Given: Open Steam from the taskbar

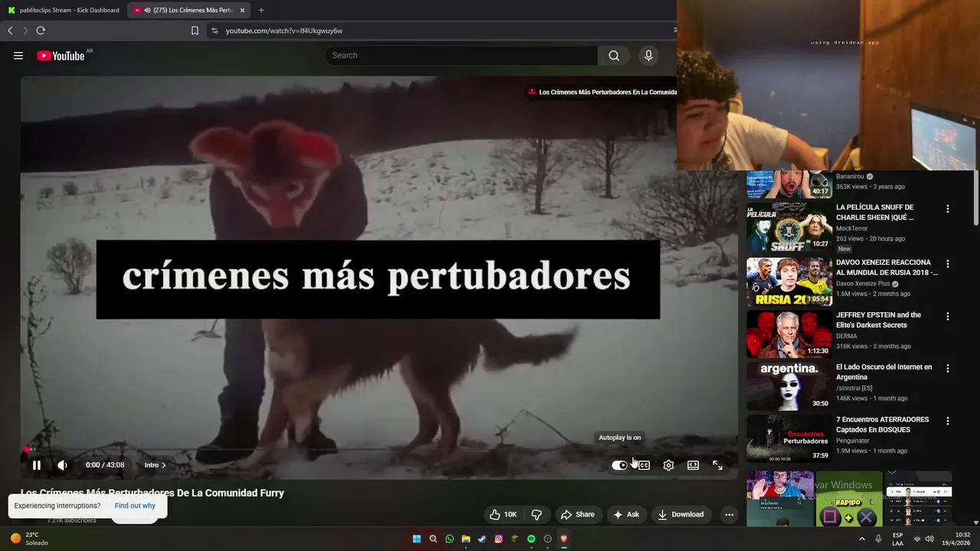Looking at the screenshot, I should click(482, 539).
